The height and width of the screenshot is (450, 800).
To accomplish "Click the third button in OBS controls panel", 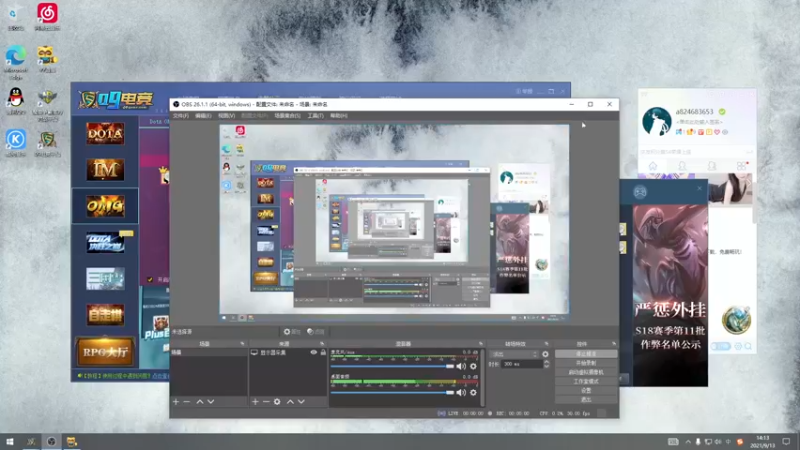I will pyautogui.click(x=586, y=372).
